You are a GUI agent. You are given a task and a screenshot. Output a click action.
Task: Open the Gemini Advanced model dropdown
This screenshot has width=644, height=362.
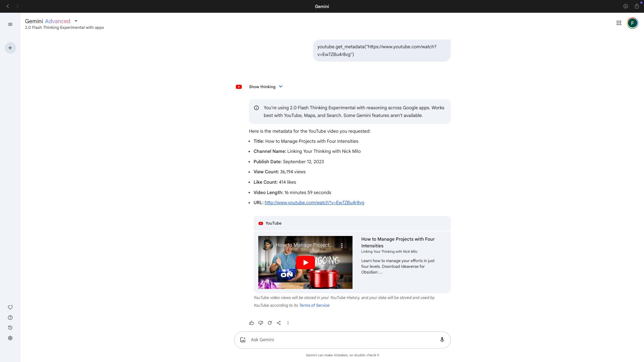(x=76, y=21)
